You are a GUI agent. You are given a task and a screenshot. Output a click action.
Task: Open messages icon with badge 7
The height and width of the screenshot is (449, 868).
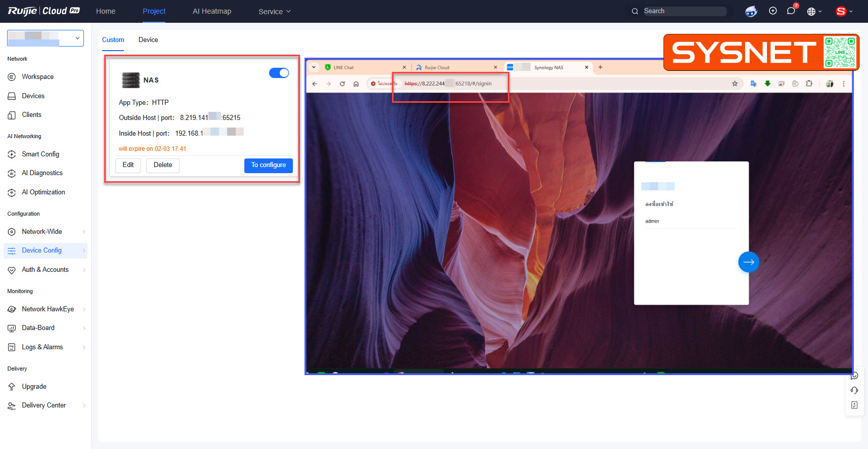point(791,11)
